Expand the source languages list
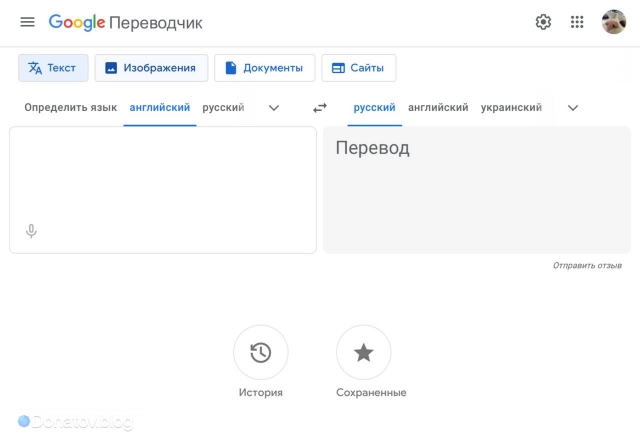Viewport: 640px width, 448px height. [274, 108]
